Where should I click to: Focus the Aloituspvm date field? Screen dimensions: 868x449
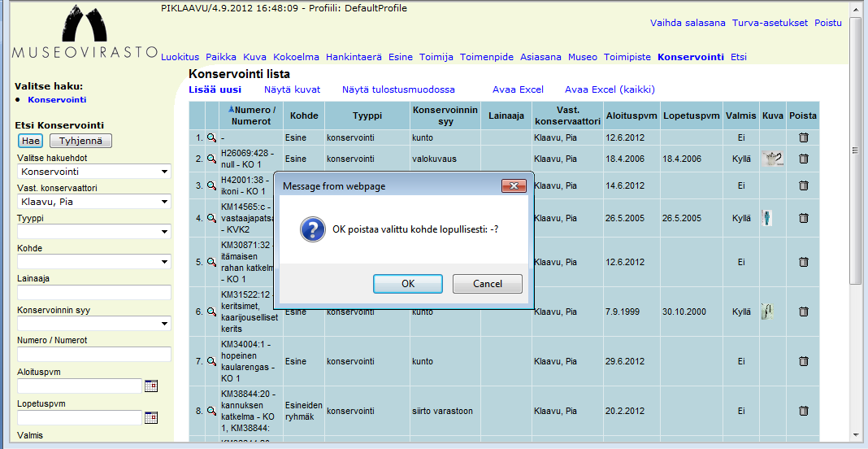point(80,386)
